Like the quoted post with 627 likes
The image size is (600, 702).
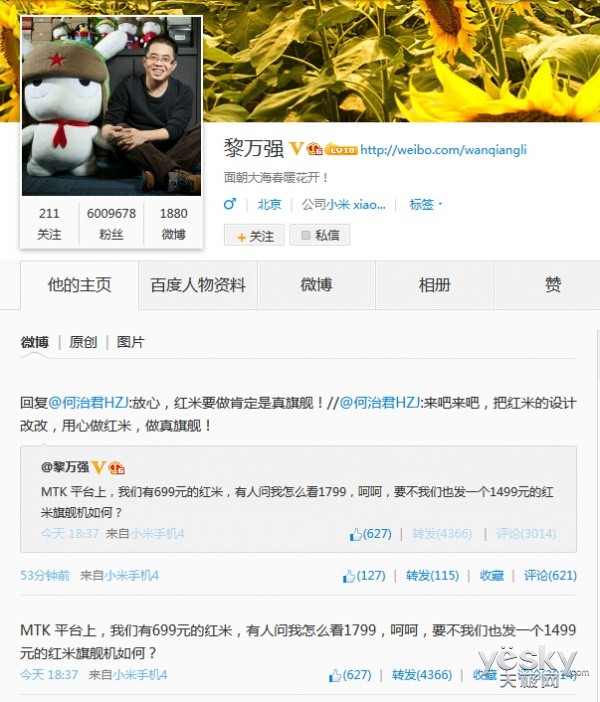(356, 534)
